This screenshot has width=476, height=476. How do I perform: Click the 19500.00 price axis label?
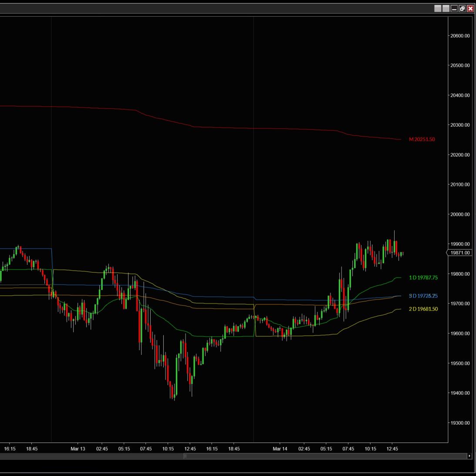click(460, 363)
